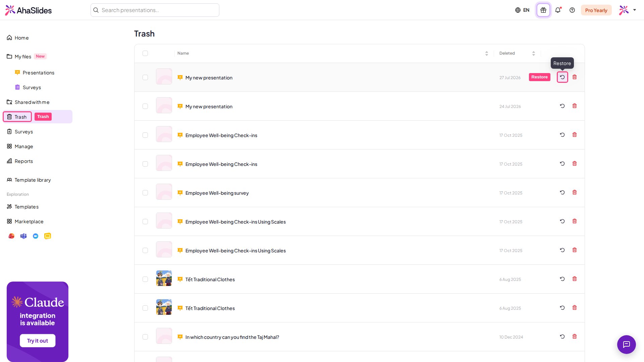
Task: Restore 'In which country can you find the Taj Mahal?'
Action: pos(562,337)
